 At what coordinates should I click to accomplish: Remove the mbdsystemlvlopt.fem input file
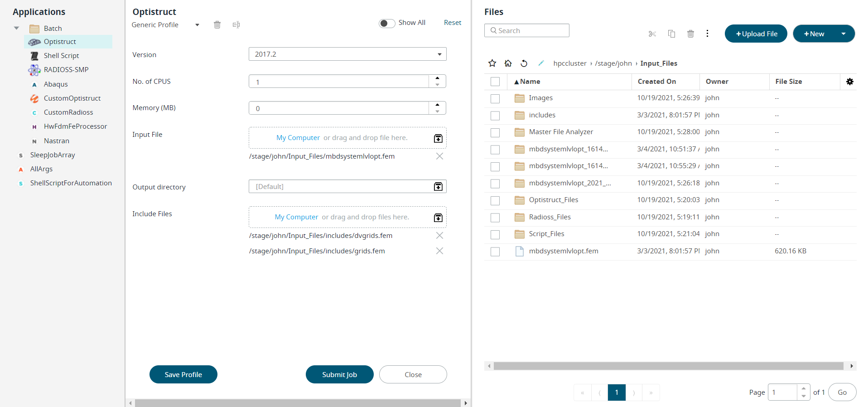click(439, 156)
